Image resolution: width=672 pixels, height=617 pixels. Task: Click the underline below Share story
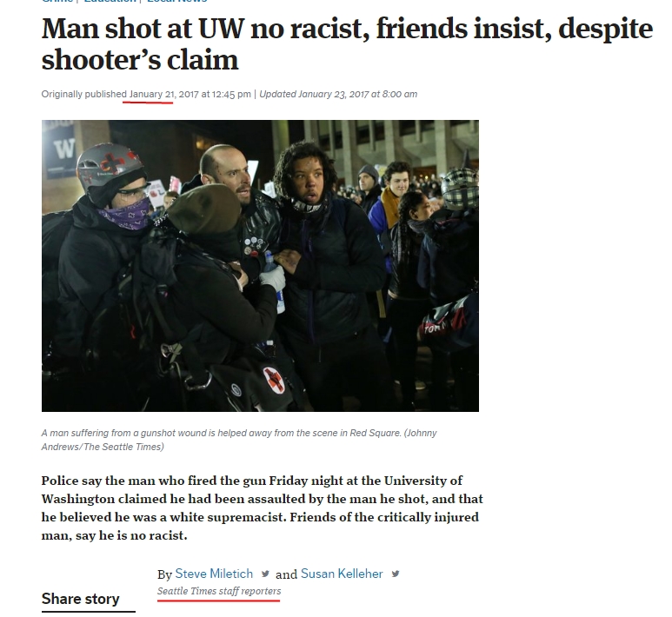click(x=89, y=612)
